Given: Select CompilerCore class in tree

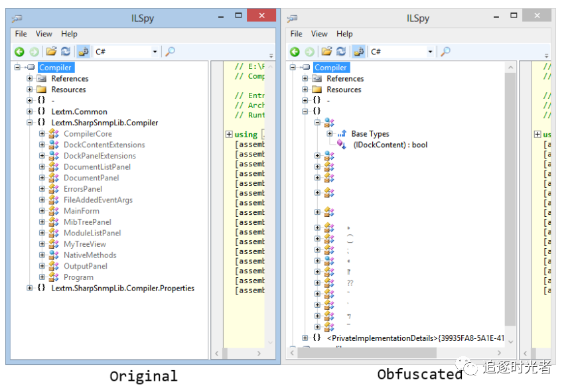Looking at the screenshot, I should tap(88, 134).
